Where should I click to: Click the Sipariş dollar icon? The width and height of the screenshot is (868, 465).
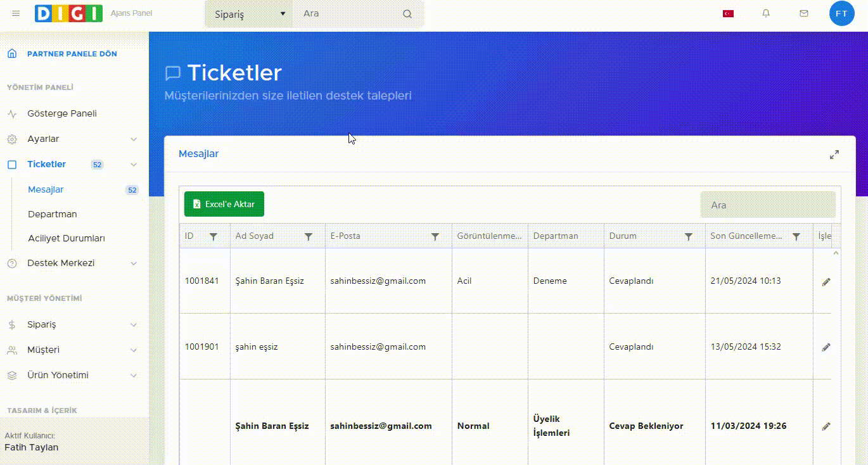click(12, 325)
